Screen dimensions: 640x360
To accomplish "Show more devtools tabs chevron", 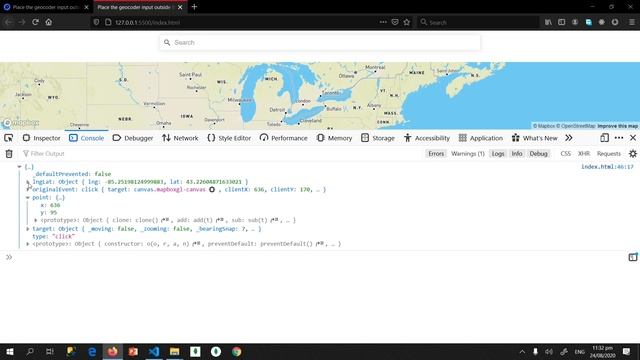I will (x=569, y=138).
